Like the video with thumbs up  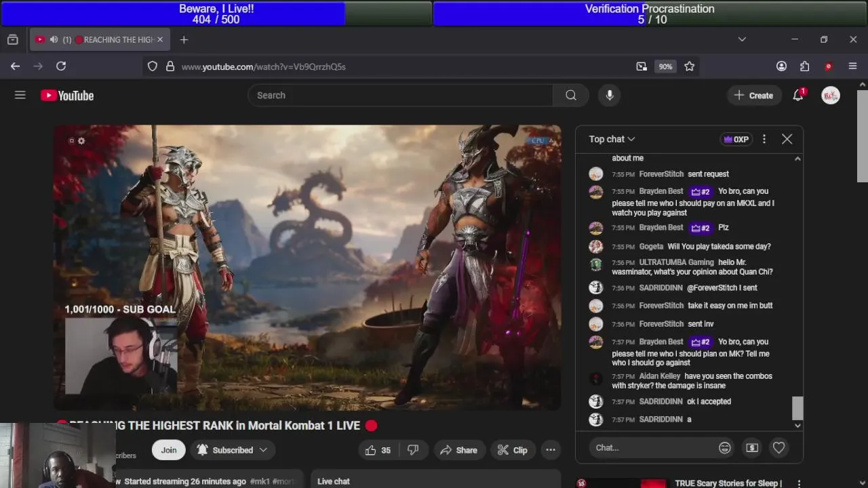click(x=378, y=450)
